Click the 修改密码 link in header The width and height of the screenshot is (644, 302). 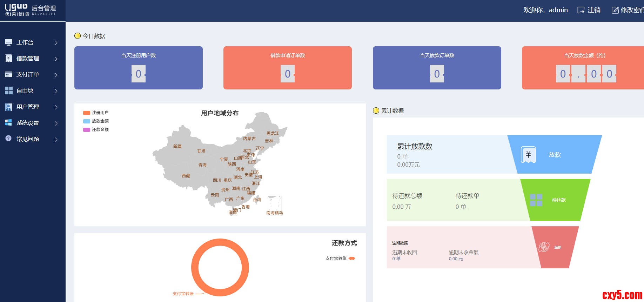click(632, 10)
